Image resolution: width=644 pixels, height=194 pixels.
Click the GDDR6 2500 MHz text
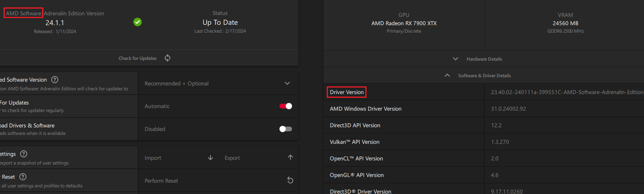coord(566,31)
